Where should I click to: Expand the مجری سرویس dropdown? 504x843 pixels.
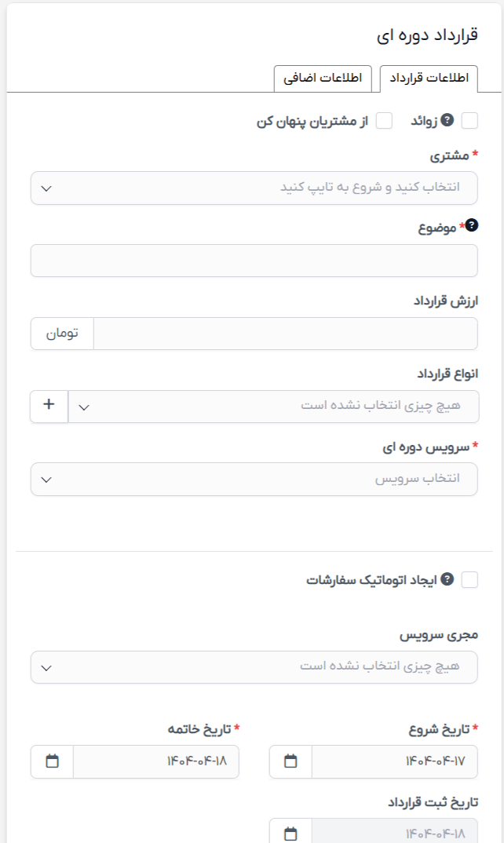254,667
